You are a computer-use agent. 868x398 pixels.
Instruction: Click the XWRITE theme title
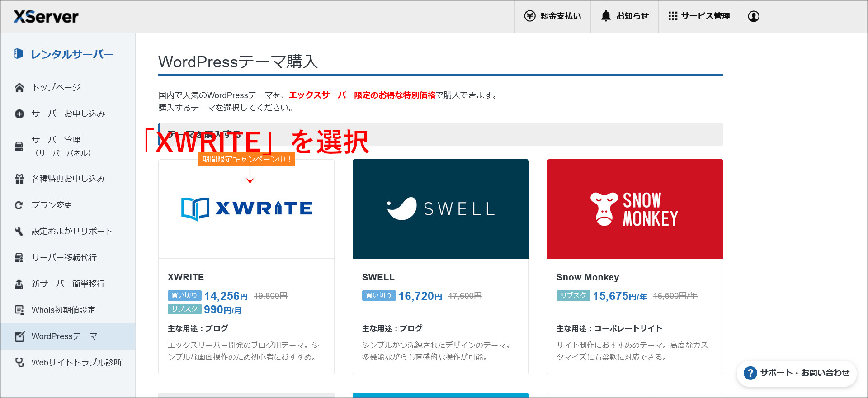(186, 277)
